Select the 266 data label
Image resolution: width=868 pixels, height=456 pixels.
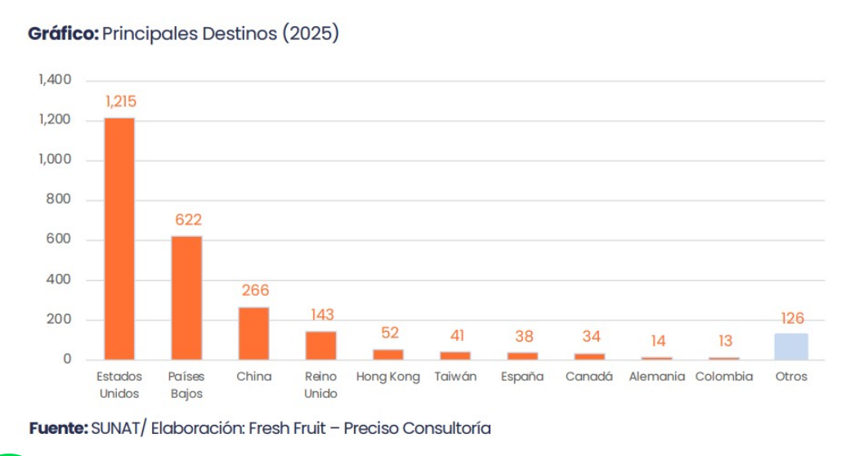click(254, 291)
